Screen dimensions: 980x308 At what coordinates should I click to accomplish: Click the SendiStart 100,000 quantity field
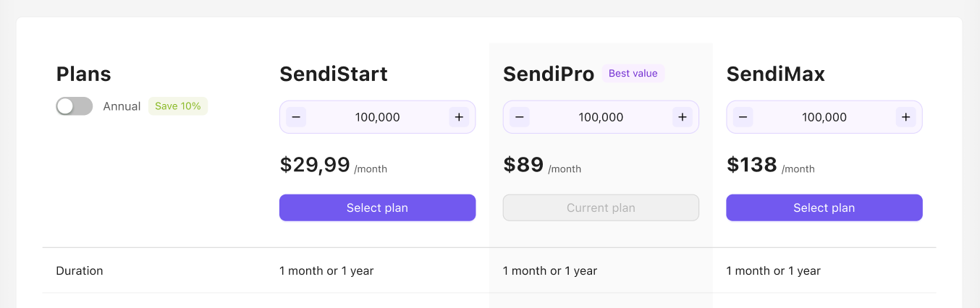tap(377, 117)
